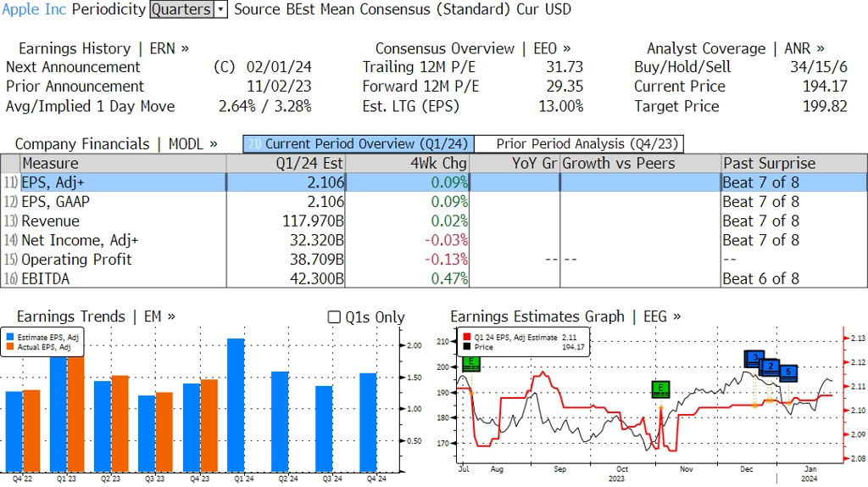The width and height of the screenshot is (868, 487).
Task: Click the green E earnings marker near November
Action: tap(660, 389)
